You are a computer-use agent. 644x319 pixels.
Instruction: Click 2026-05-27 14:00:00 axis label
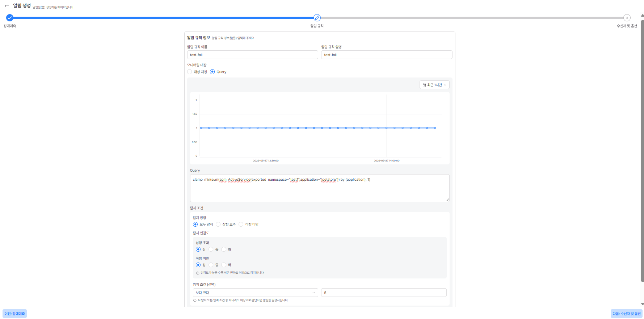[387, 160]
